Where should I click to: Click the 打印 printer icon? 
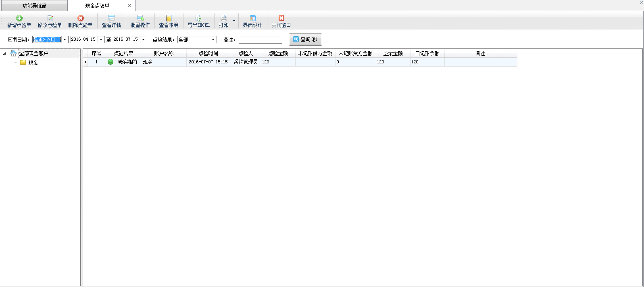click(224, 19)
